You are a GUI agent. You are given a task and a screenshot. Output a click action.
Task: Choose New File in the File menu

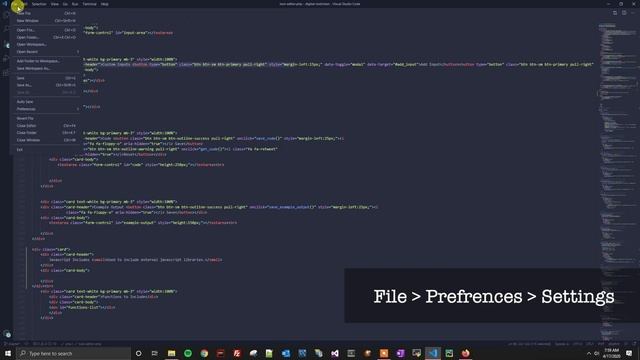click(45, 13)
